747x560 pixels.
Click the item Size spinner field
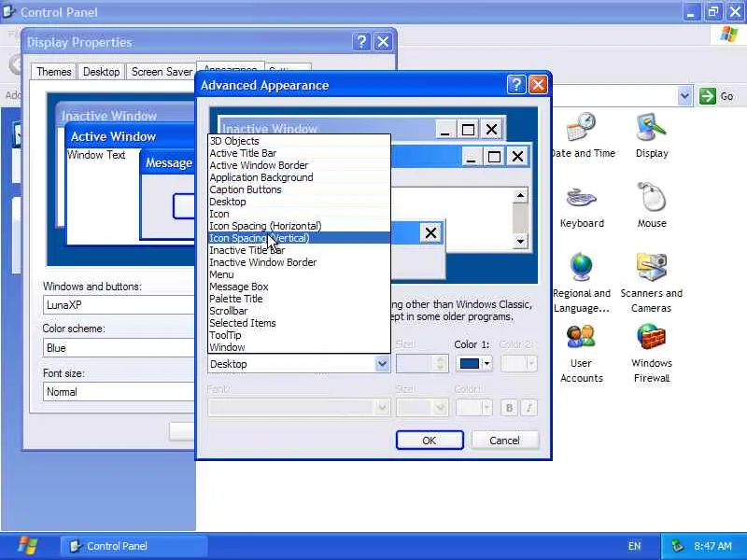[422, 364]
